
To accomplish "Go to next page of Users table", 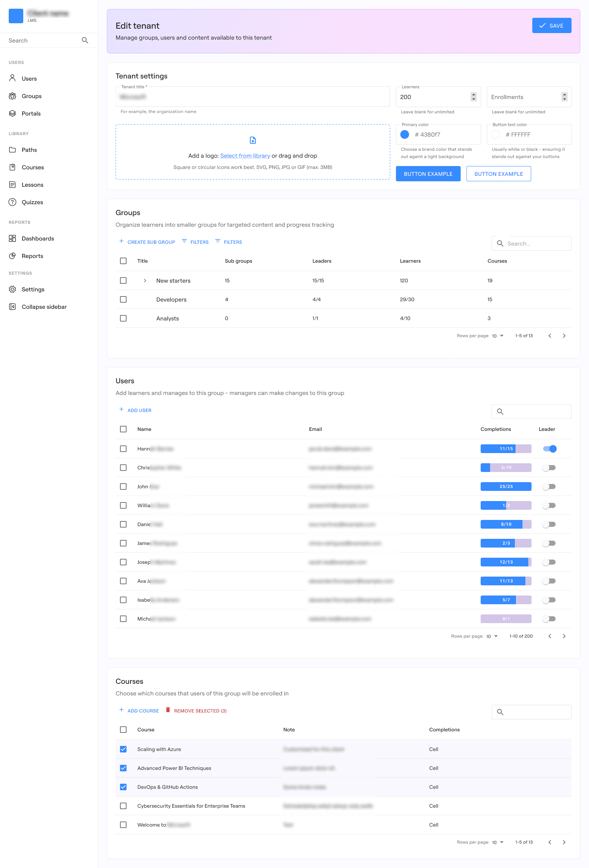I will point(564,636).
